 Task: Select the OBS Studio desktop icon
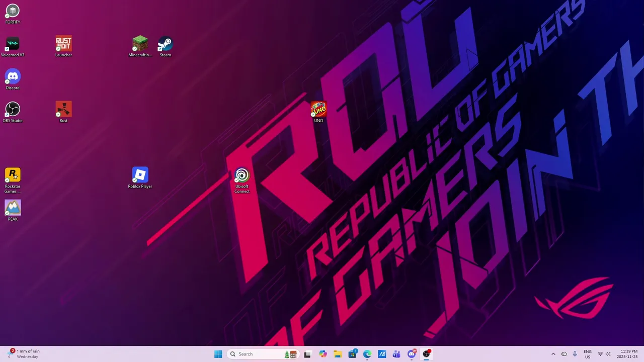(x=13, y=113)
